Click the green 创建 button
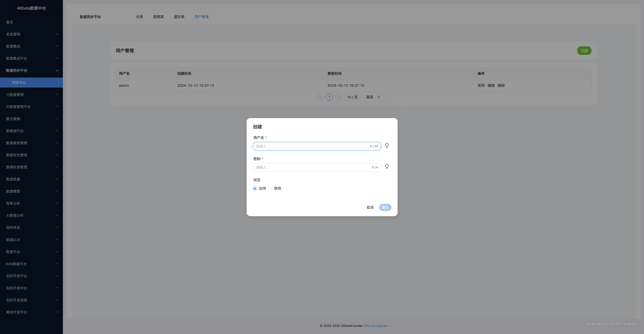 tap(584, 51)
